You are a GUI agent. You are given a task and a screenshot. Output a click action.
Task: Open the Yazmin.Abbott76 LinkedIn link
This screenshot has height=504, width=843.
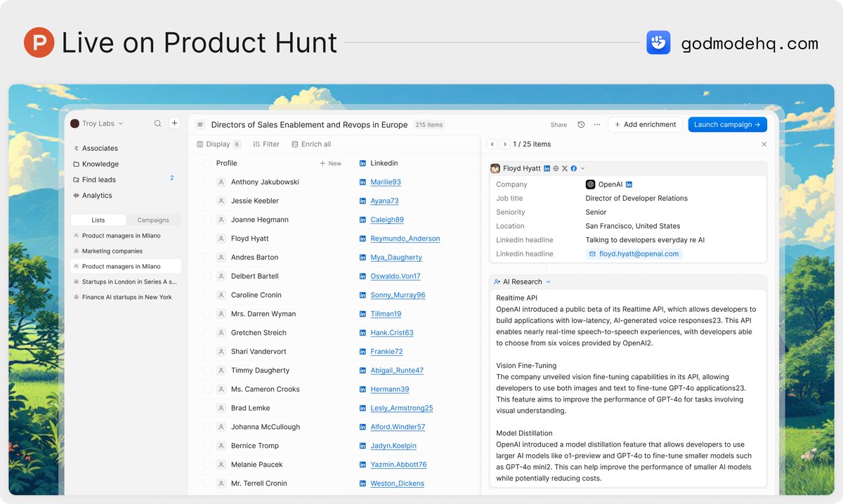pyautogui.click(x=398, y=465)
